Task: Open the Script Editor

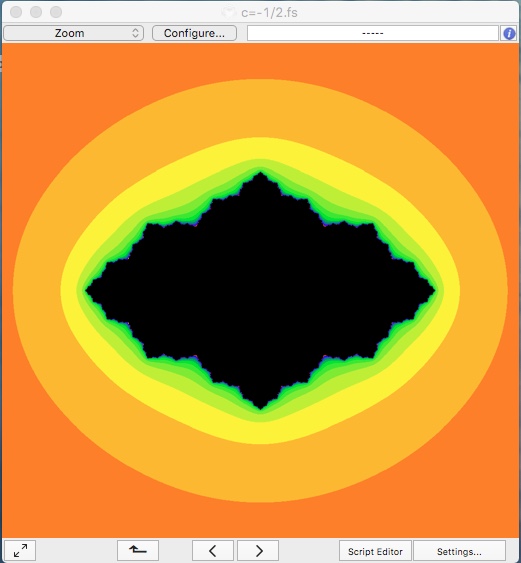Action: tap(375, 551)
